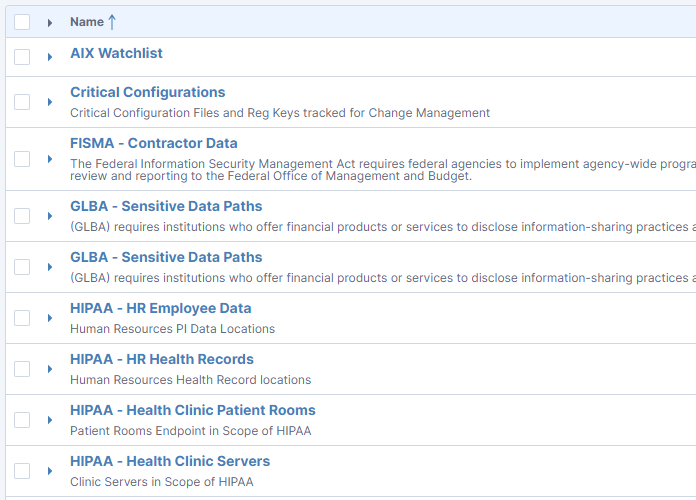Expand HIPAA - HR Employee Data row

pyautogui.click(x=50, y=318)
